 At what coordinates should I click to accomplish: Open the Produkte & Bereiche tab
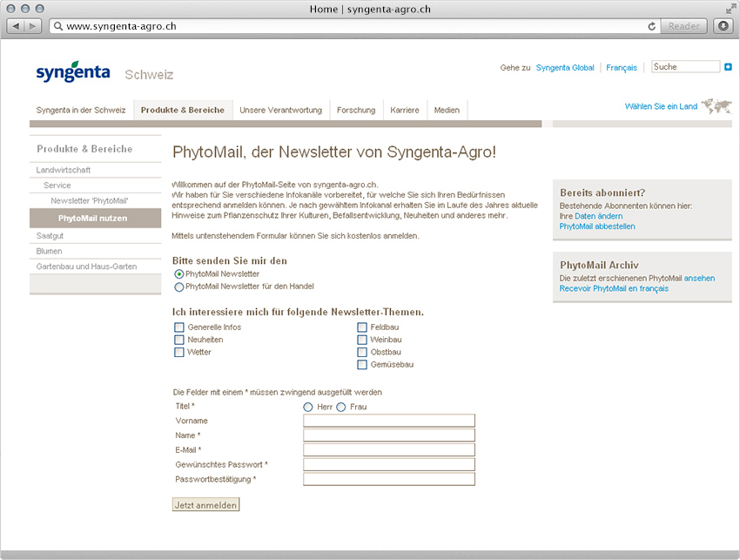click(x=183, y=110)
